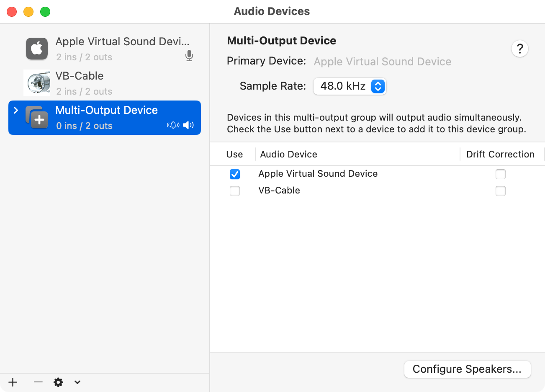Uncheck Use for Apple Virtual Sound Device
545x392 pixels.
[235, 174]
